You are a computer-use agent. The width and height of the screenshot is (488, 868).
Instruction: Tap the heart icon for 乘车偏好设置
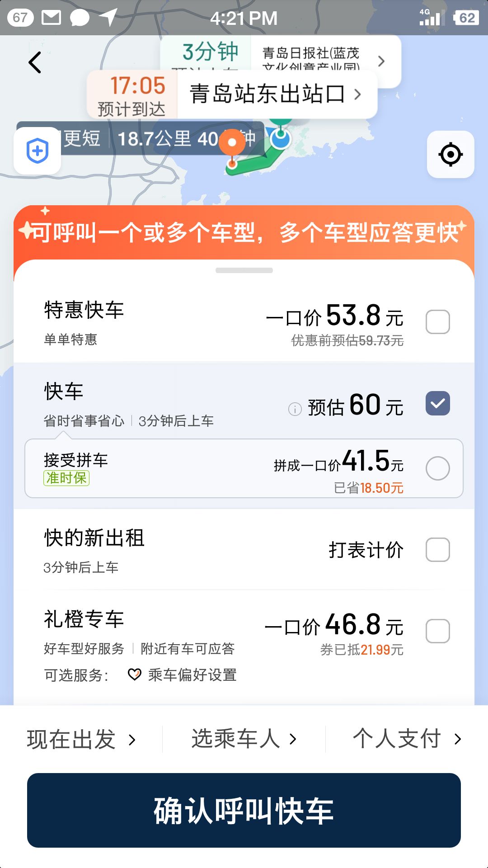(134, 675)
